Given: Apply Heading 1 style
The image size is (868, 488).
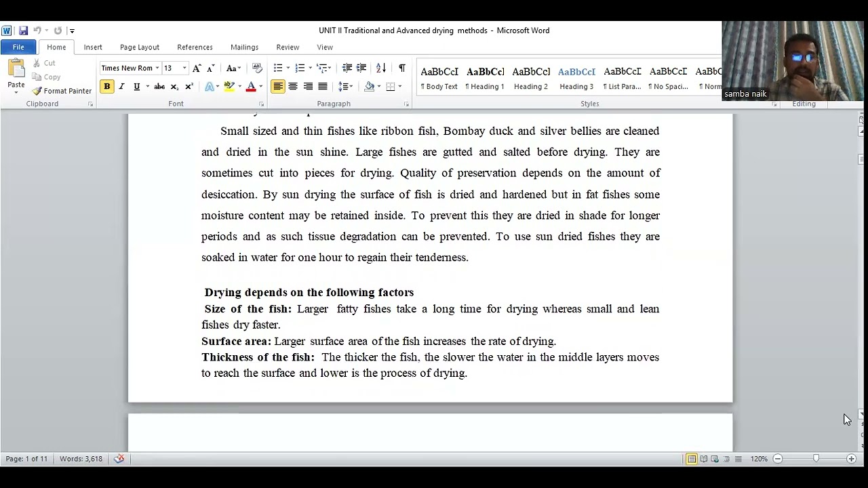Looking at the screenshot, I should pyautogui.click(x=485, y=78).
